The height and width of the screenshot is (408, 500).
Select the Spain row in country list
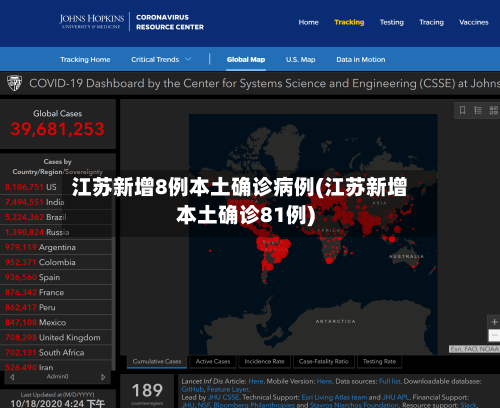click(56, 277)
